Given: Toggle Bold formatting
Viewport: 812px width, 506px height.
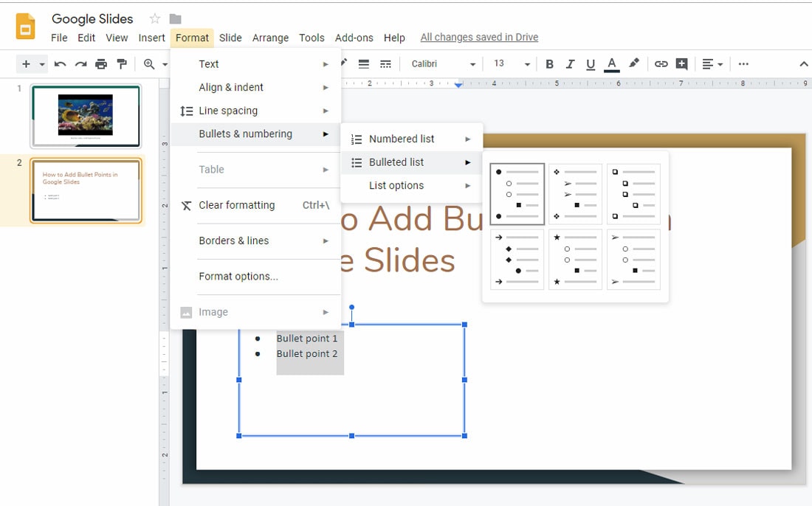Looking at the screenshot, I should tap(549, 64).
